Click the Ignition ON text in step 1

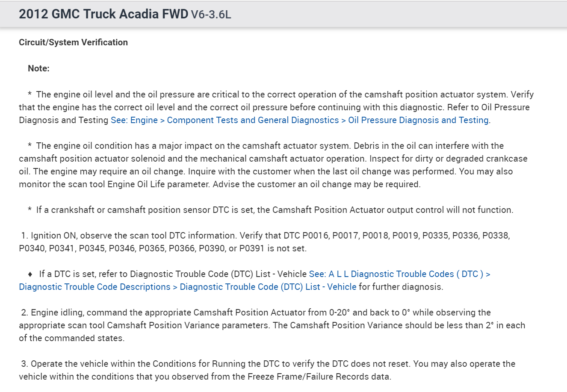click(x=53, y=236)
